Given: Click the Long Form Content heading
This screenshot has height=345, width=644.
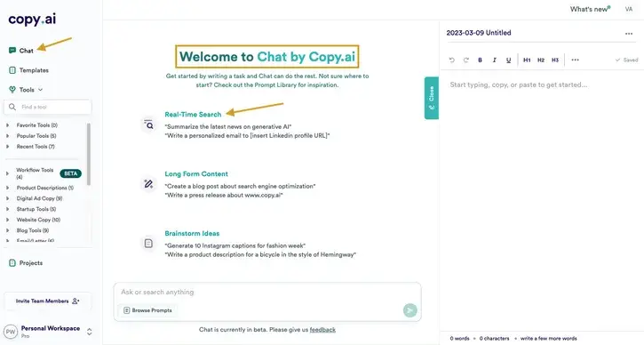Looking at the screenshot, I should tap(196, 174).
